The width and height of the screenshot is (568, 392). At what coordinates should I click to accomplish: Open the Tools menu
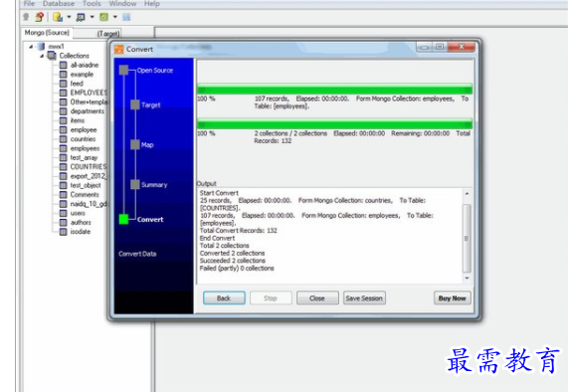[92, 4]
